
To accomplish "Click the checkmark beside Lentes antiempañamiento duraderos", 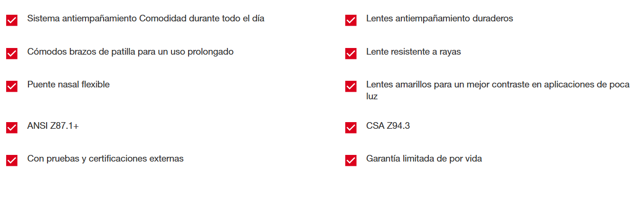I will coord(350,20).
